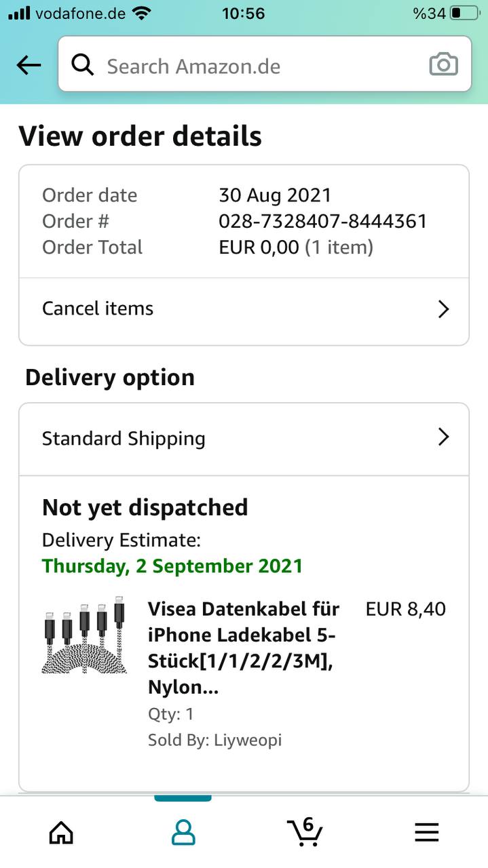The image size is (488, 868).
Task: Open camera search icon
Action: [443, 65]
